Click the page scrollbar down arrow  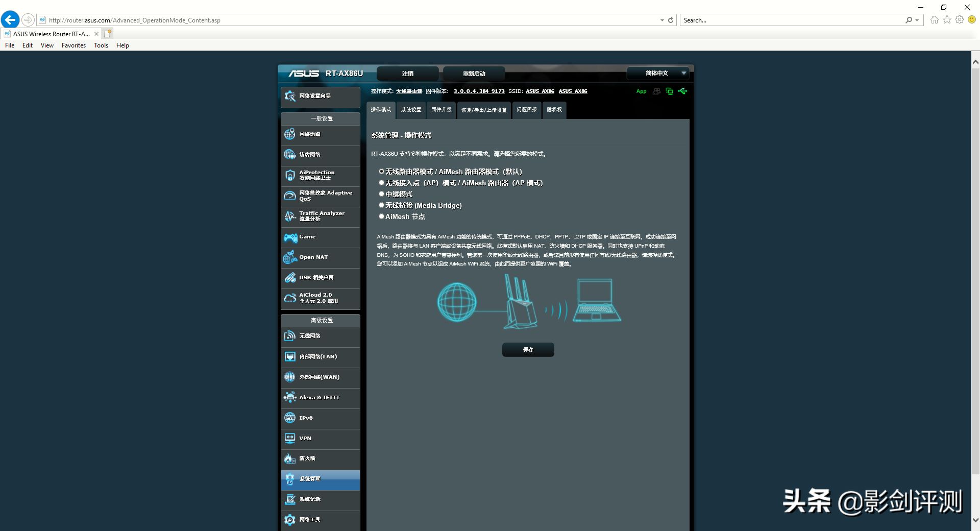[975, 520]
